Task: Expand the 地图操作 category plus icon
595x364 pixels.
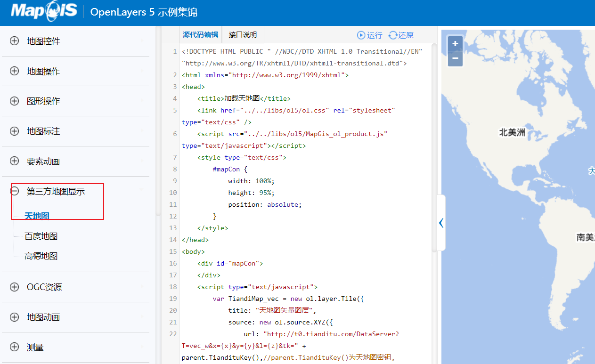Action: pos(15,71)
